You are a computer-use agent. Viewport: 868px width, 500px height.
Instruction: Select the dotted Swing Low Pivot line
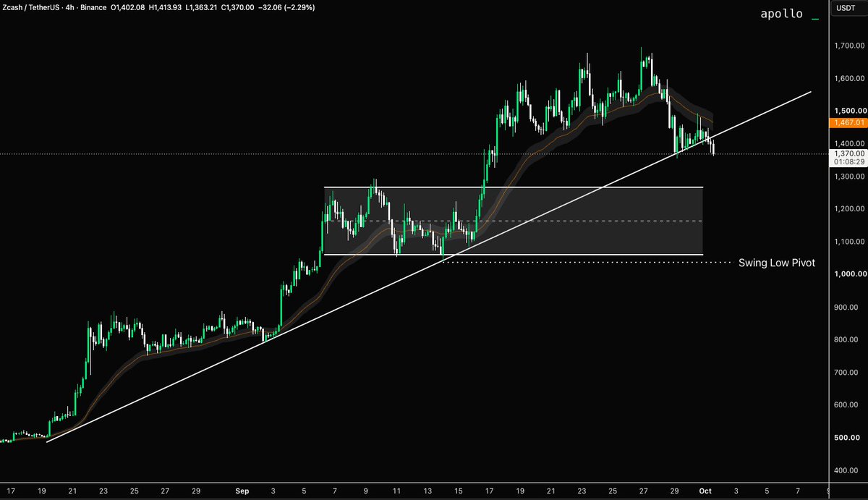587,262
